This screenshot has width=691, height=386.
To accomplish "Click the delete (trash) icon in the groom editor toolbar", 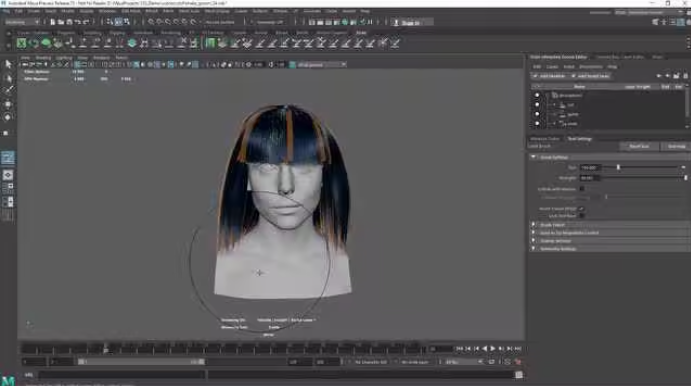I will [x=685, y=76].
